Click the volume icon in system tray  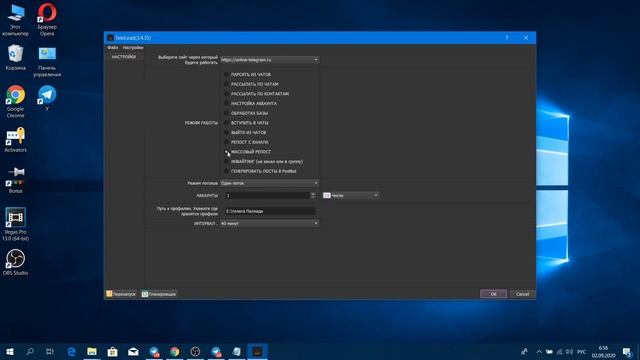(569, 351)
